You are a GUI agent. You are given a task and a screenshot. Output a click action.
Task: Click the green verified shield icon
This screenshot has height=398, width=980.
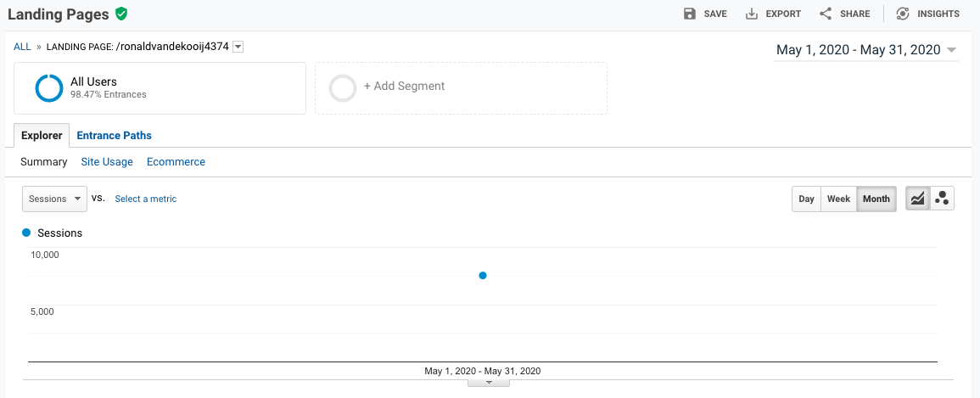point(121,14)
